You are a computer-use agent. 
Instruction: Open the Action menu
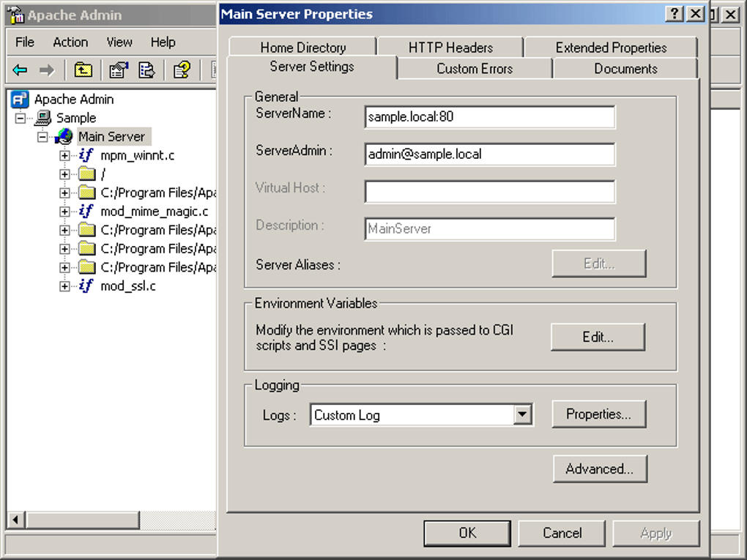coord(70,42)
